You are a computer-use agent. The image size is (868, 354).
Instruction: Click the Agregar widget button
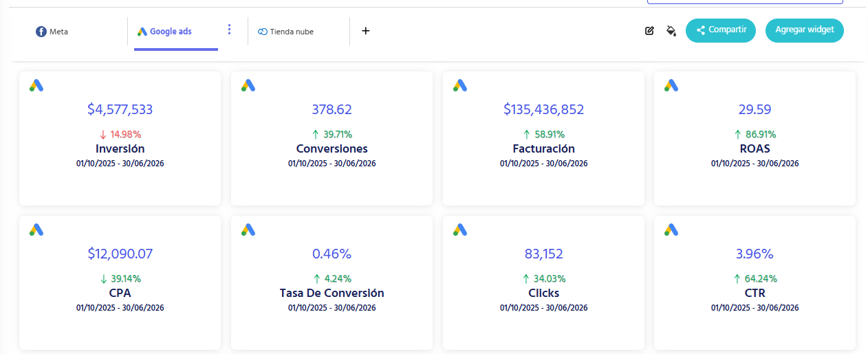coord(805,30)
